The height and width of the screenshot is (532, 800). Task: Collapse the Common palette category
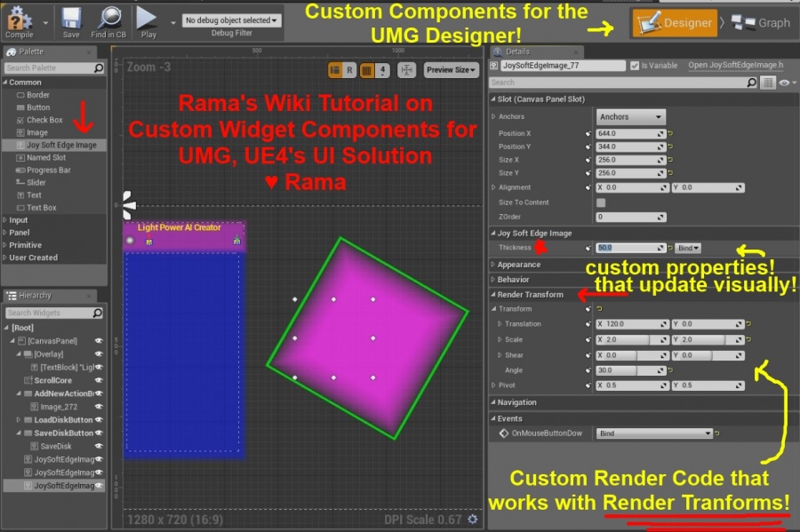tap(5, 82)
